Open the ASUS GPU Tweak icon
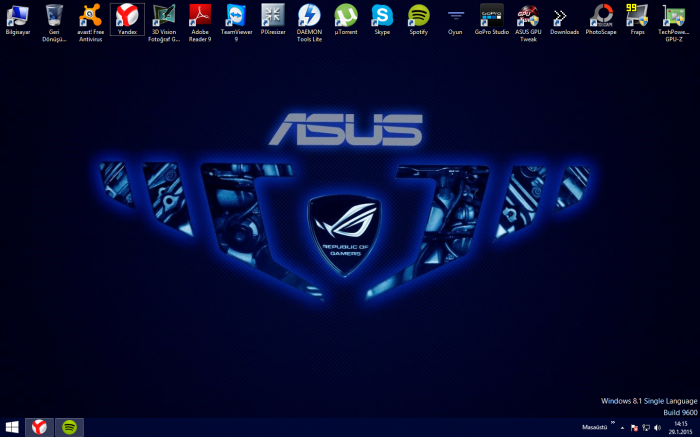The height and width of the screenshot is (437, 700). [x=528, y=15]
